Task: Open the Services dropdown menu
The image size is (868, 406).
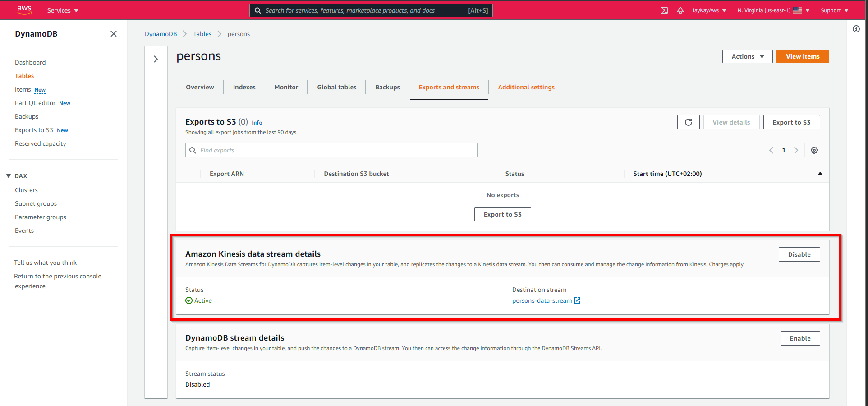Action: click(63, 10)
